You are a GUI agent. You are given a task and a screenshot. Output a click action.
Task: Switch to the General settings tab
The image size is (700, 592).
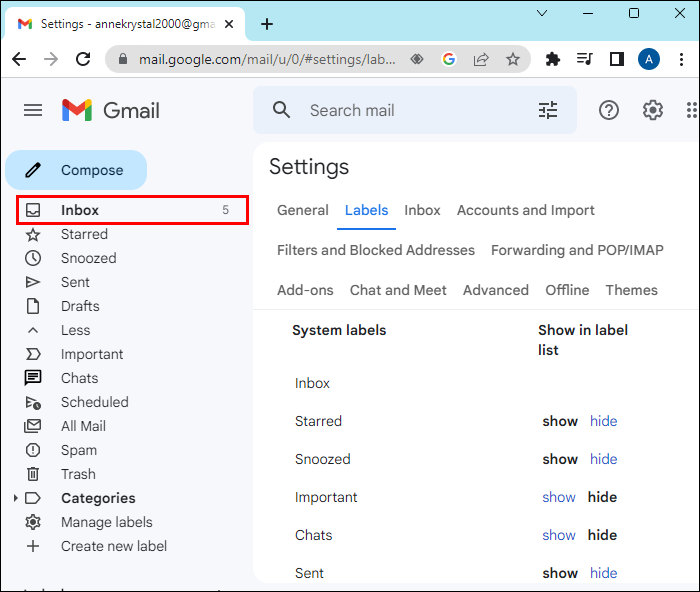303,210
